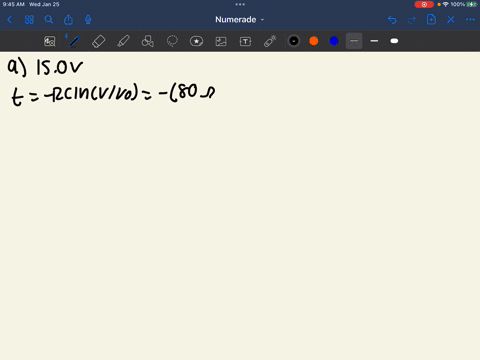The height and width of the screenshot is (360, 480).
Task: Select the thickest stroke width
Action: (x=394, y=41)
